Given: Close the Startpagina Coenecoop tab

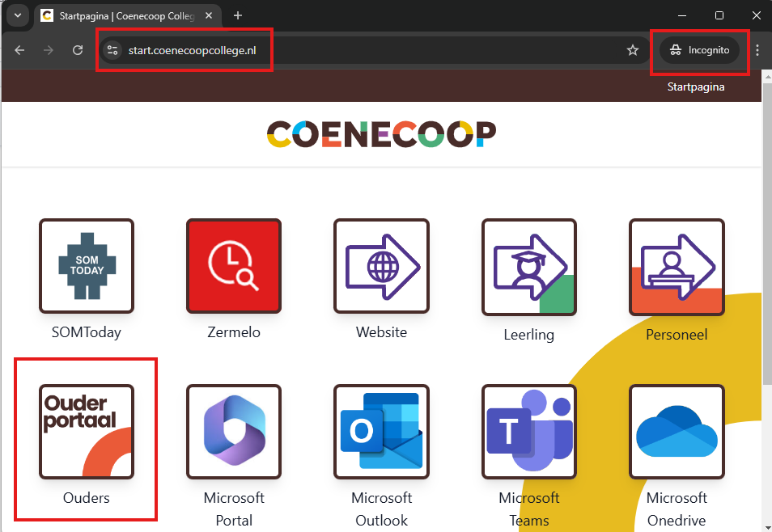Looking at the screenshot, I should coord(209,15).
